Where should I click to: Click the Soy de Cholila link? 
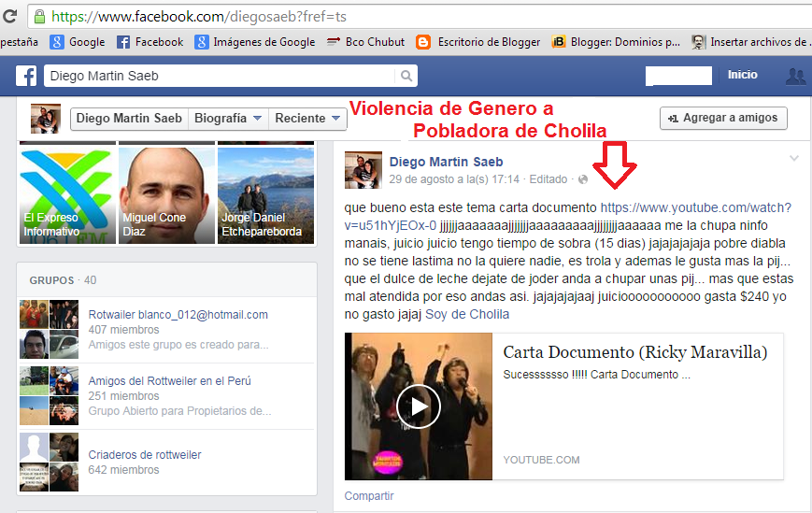point(467,314)
